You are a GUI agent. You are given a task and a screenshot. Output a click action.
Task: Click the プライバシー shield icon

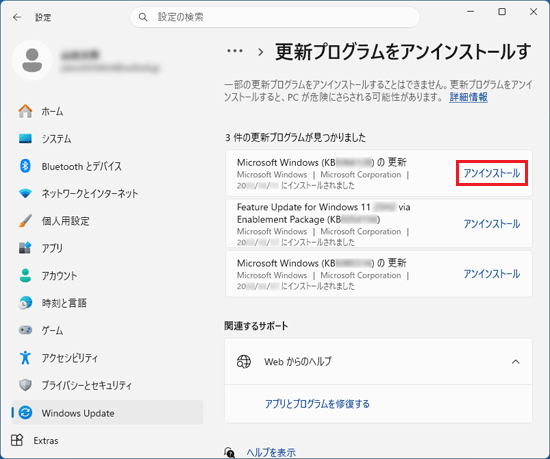click(x=25, y=385)
